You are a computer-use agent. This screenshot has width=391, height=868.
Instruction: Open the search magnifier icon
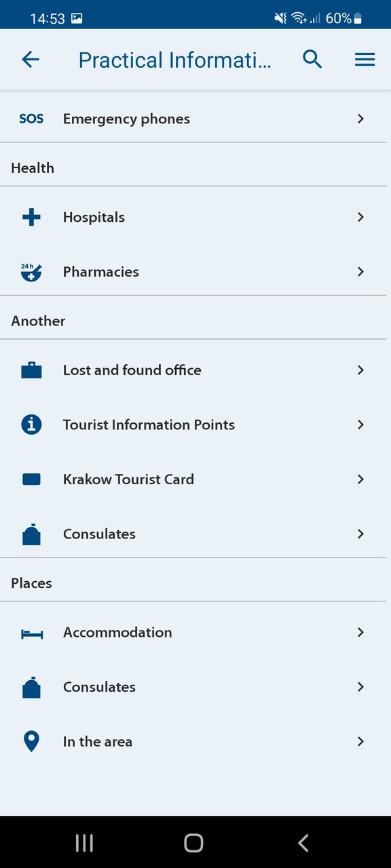pos(312,60)
